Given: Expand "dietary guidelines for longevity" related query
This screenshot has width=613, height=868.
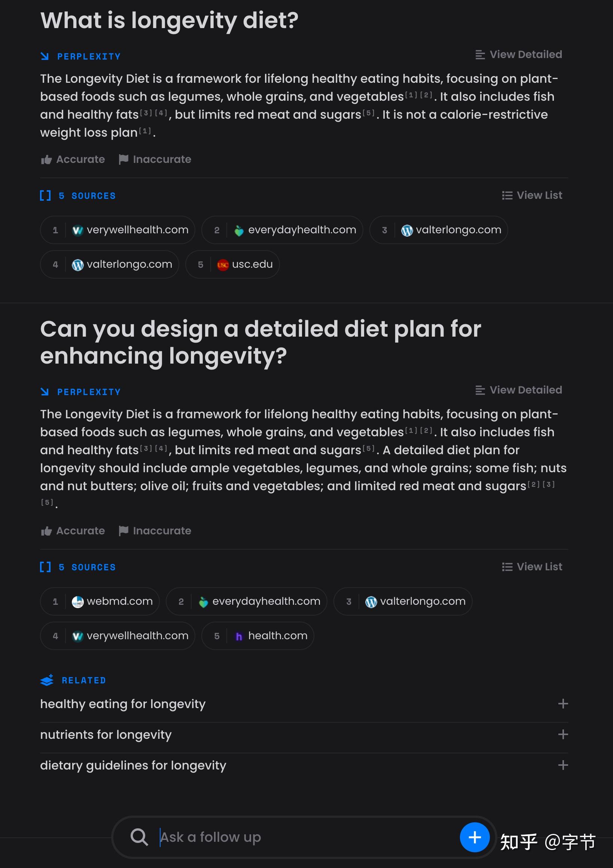Looking at the screenshot, I should tap(563, 765).
